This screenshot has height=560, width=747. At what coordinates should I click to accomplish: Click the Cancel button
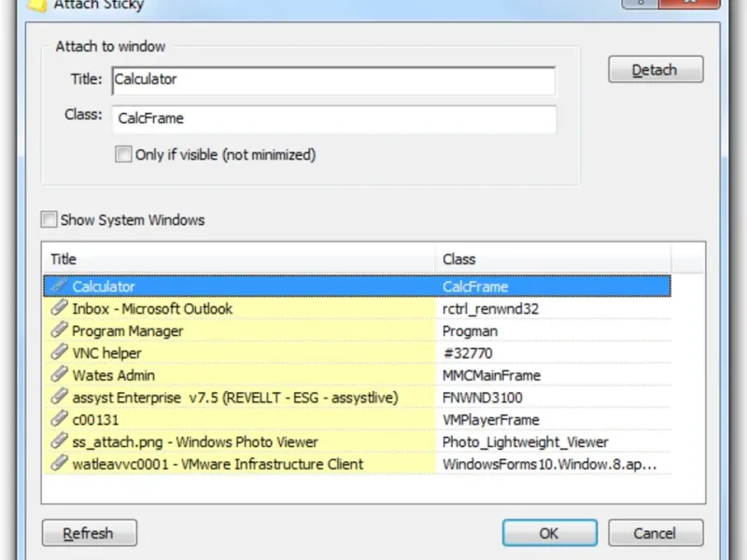655,533
